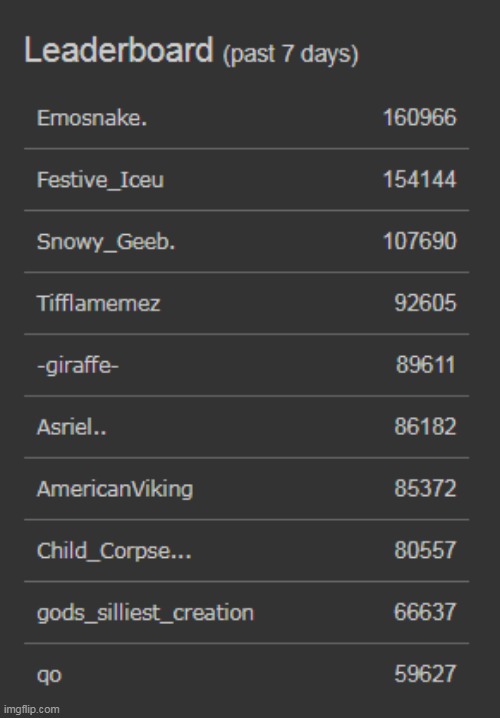Click the 59627 score for qo
The width and height of the screenshot is (500, 718).
pyautogui.click(x=425, y=674)
